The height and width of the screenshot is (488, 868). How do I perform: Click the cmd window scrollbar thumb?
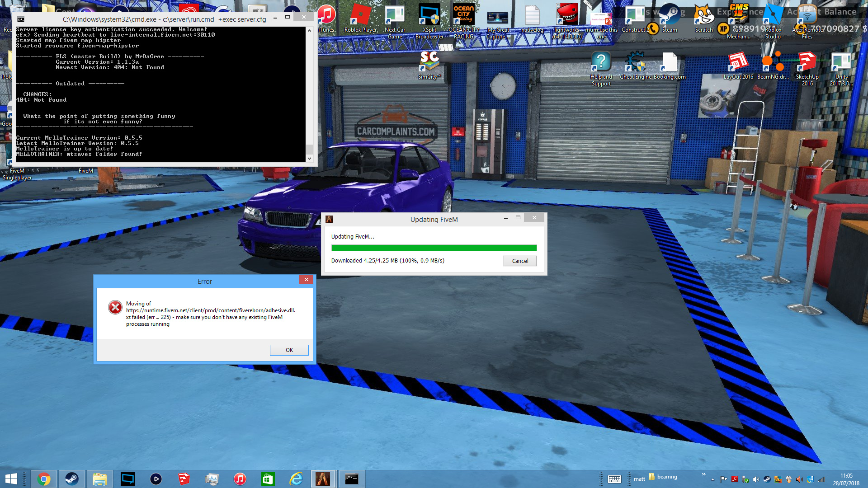tap(309, 149)
